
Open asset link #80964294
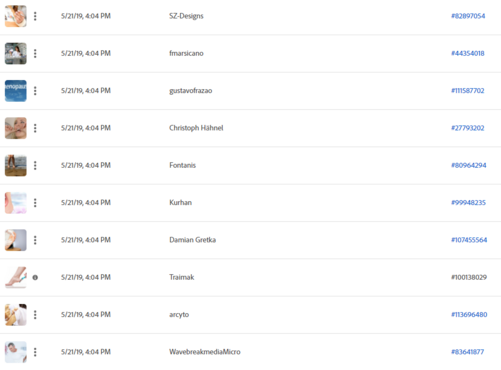pos(469,165)
